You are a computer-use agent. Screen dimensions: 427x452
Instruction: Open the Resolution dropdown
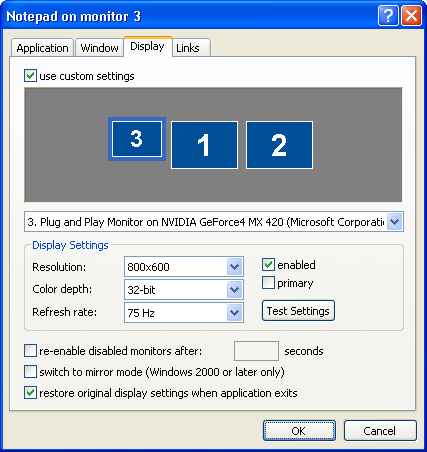click(x=184, y=267)
